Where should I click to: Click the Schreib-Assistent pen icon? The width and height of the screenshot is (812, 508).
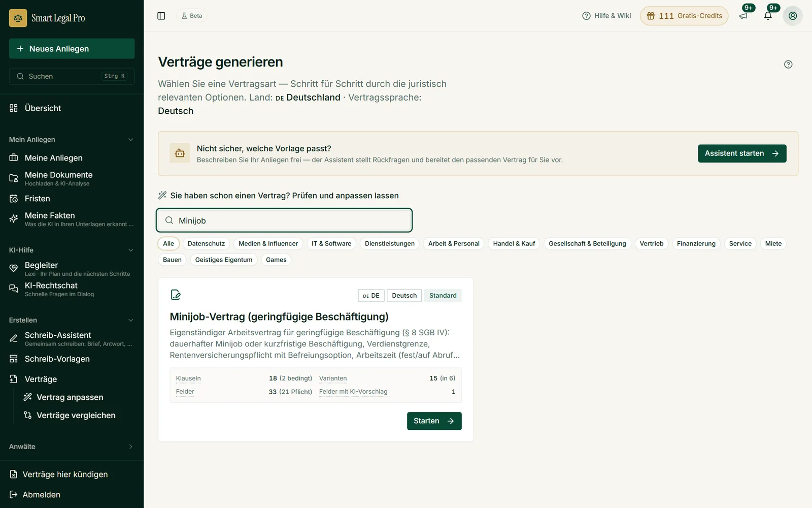(x=14, y=338)
